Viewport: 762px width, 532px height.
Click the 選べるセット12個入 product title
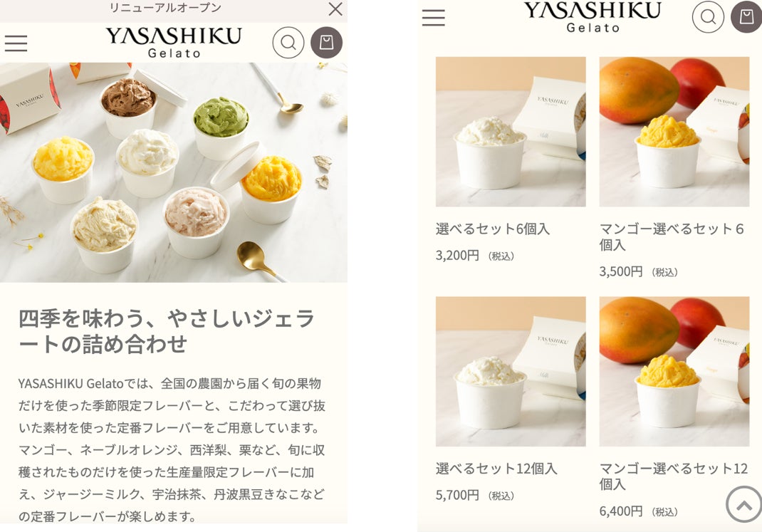(496, 469)
